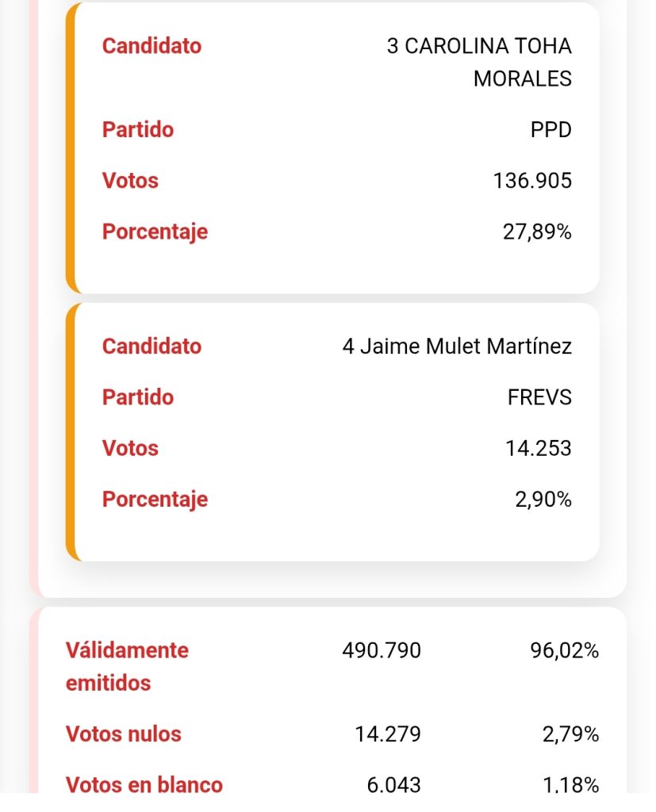The image size is (656, 812).
Task: Click the Votos nulos label
Action: pos(124,734)
